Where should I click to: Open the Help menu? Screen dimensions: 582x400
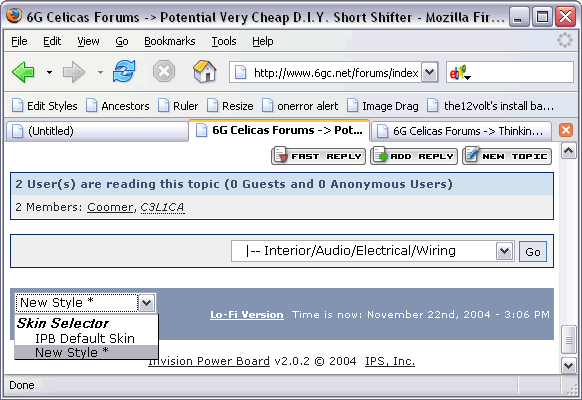pyautogui.click(x=263, y=41)
